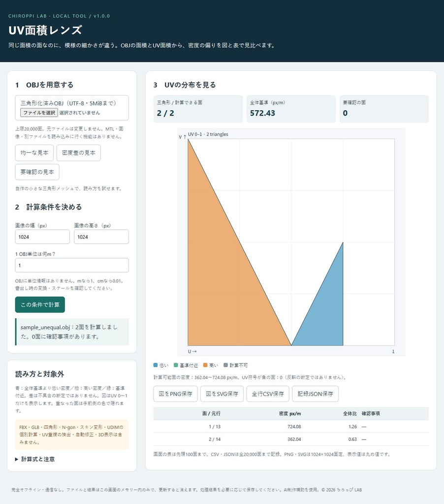Save chart with 図をSVG保存 button
The height and width of the screenshot is (504, 444).
coord(222,394)
